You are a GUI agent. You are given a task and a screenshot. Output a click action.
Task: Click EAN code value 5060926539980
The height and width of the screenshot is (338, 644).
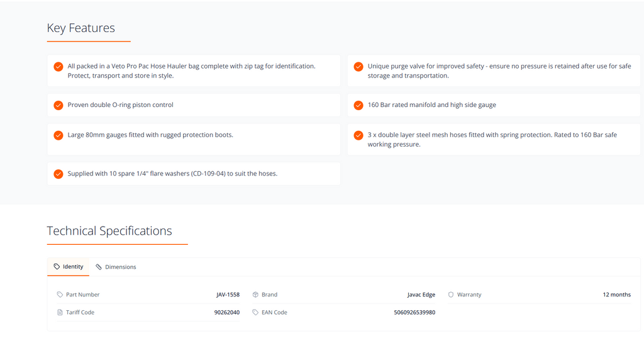tap(414, 312)
